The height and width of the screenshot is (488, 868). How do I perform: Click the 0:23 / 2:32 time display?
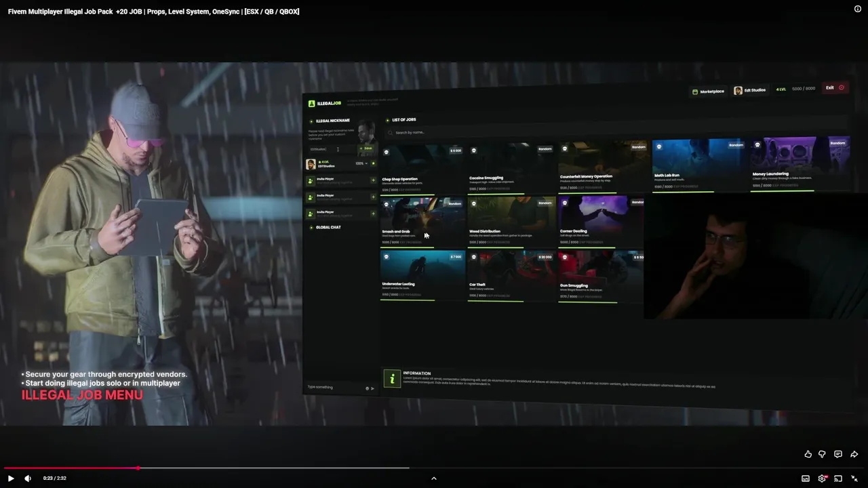[x=55, y=479]
